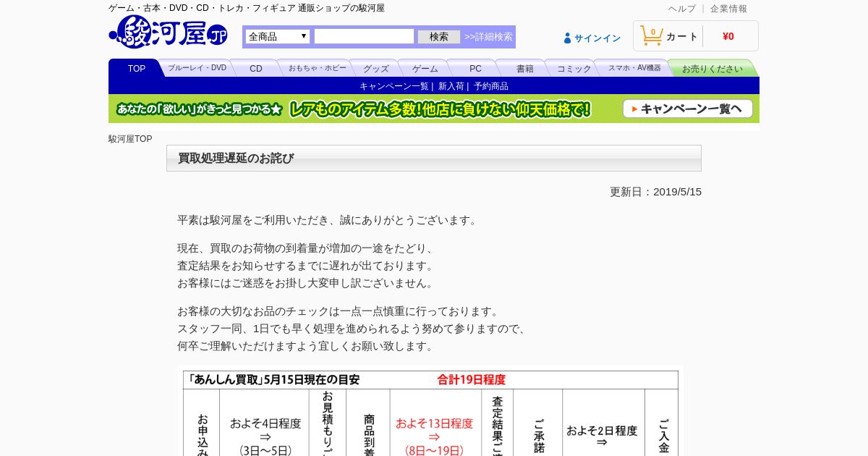Viewport: 868px width, 456px height.
Task: Click the おおよそ4日程度 table cell
Action: click(265, 423)
